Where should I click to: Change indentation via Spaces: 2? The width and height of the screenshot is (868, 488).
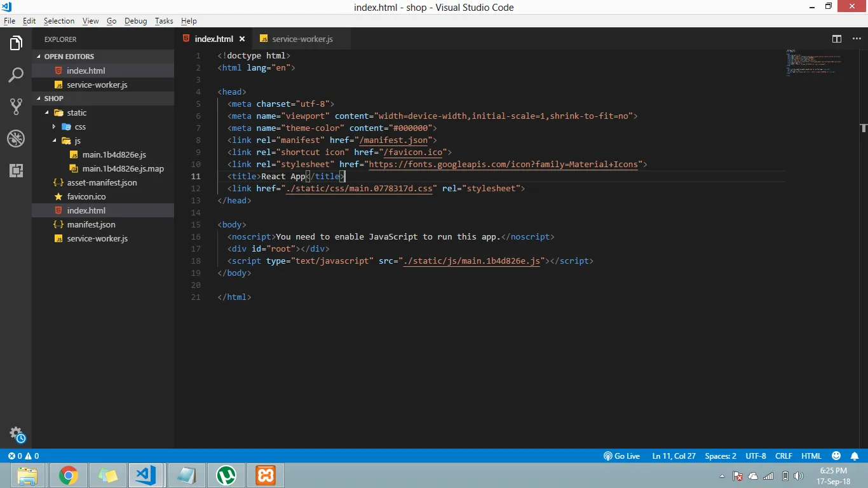(x=721, y=456)
